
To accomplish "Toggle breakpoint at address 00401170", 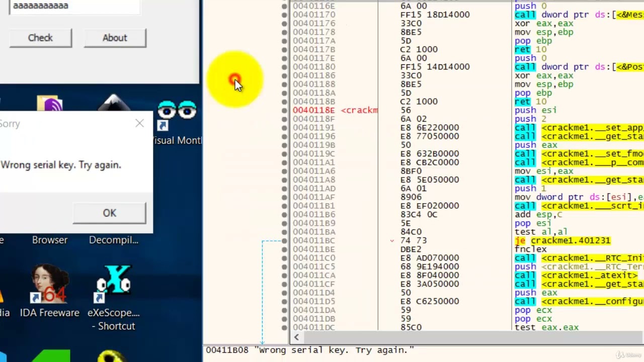I will point(285,15).
